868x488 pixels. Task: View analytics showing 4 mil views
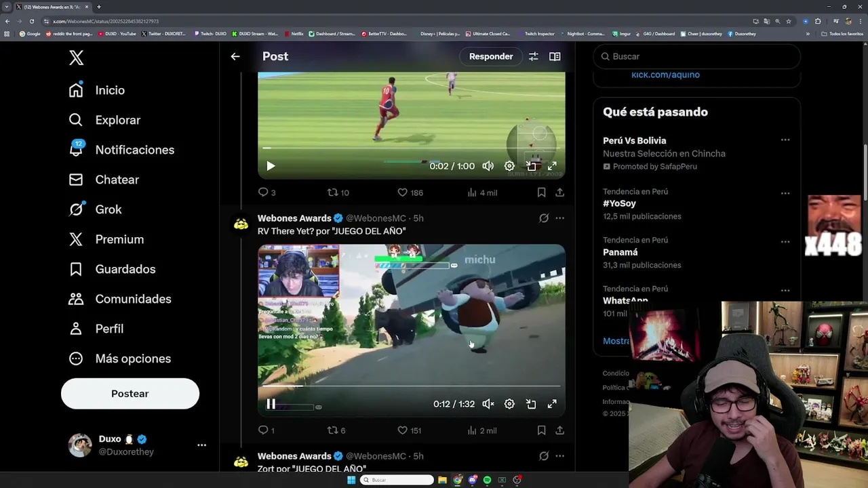click(482, 192)
